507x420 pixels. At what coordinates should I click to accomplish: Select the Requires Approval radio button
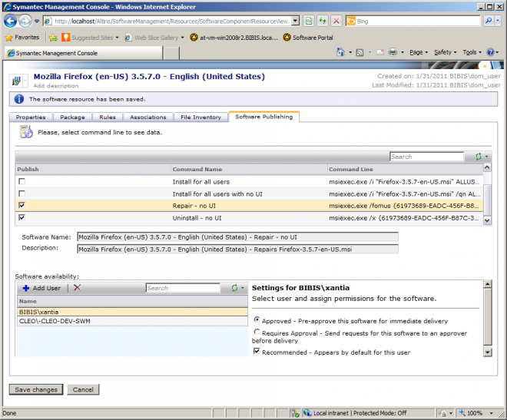(x=257, y=332)
